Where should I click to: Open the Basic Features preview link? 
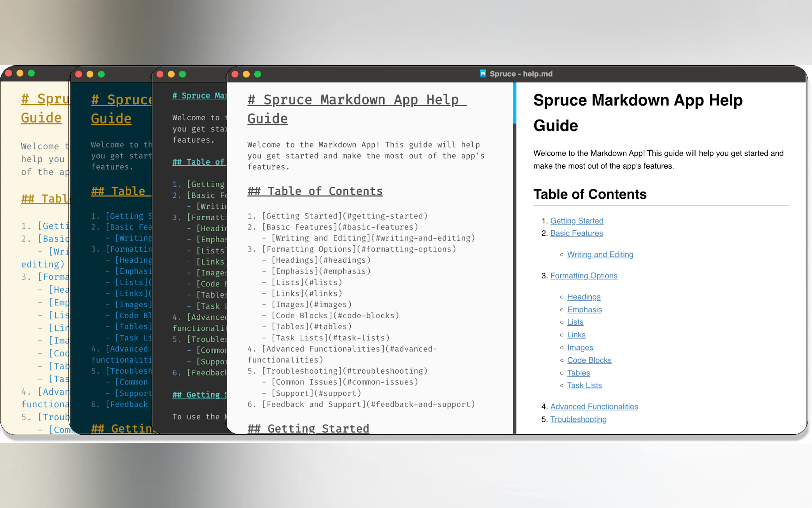pos(576,233)
